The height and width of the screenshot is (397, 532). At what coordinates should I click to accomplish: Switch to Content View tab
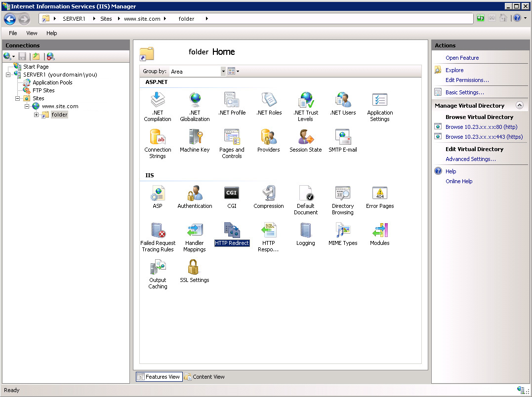205,377
